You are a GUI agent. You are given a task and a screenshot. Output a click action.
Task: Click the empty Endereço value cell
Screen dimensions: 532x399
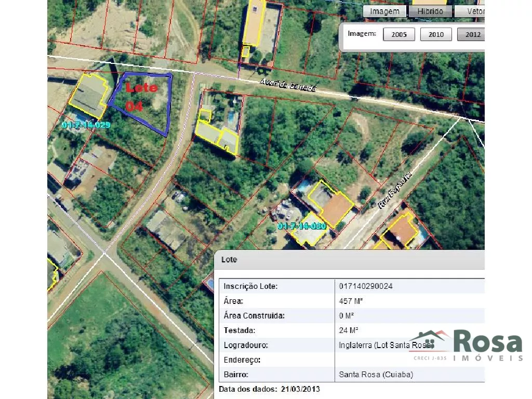coord(405,360)
